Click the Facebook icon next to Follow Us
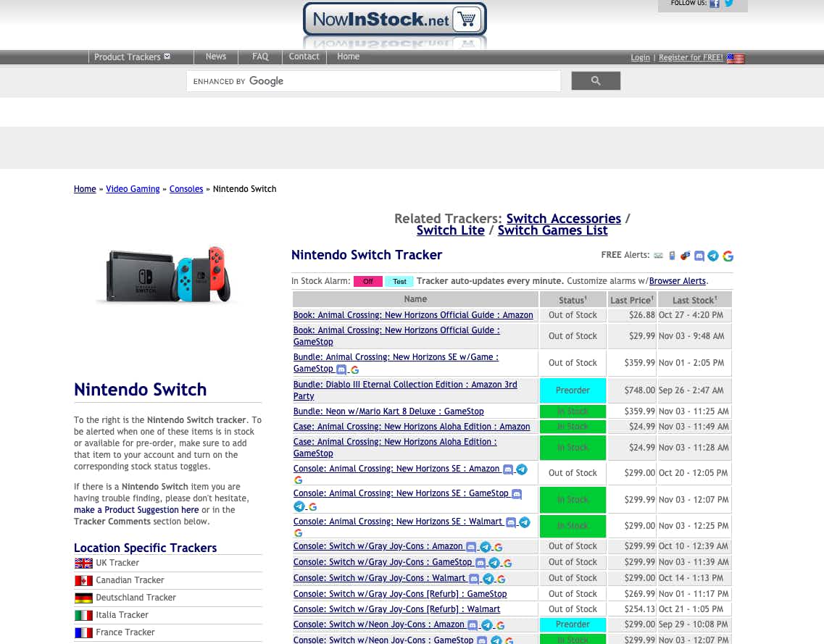The height and width of the screenshot is (644, 824). click(715, 4)
